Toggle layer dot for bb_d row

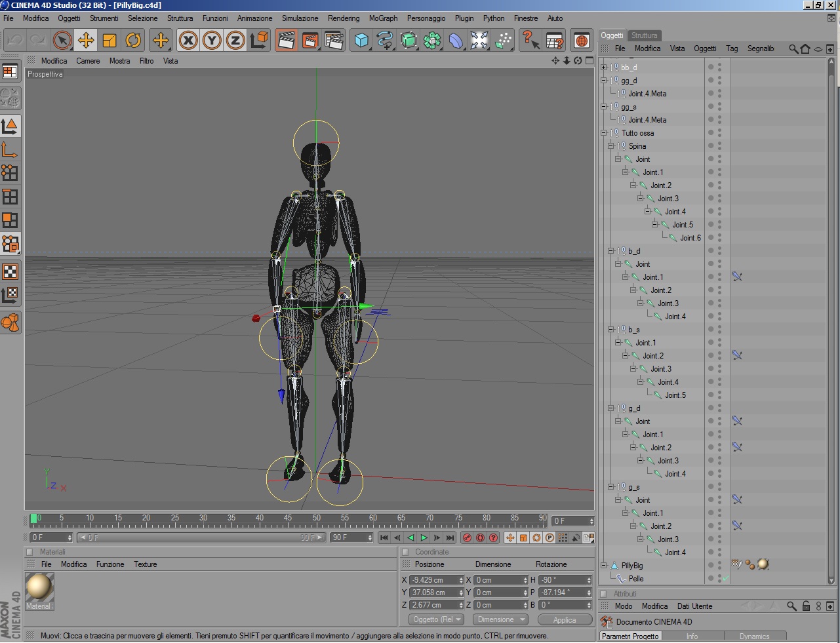pyautogui.click(x=711, y=68)
